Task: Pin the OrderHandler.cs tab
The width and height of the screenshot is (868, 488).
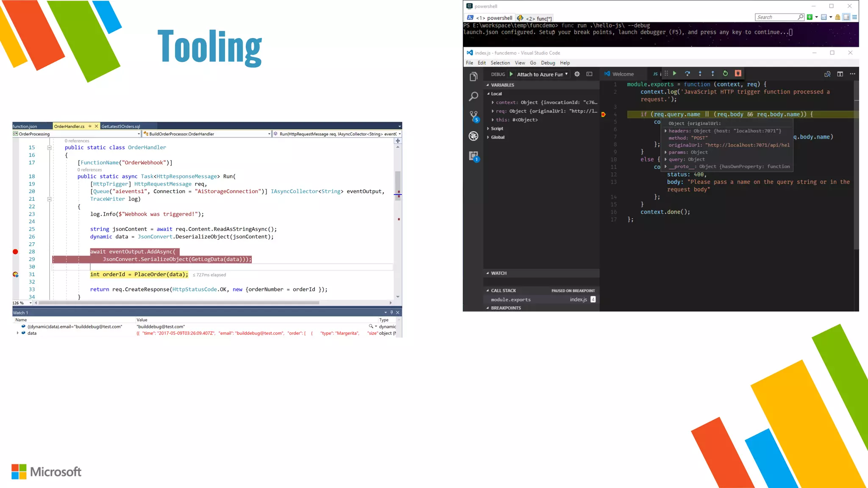Action: pos(90,126)
